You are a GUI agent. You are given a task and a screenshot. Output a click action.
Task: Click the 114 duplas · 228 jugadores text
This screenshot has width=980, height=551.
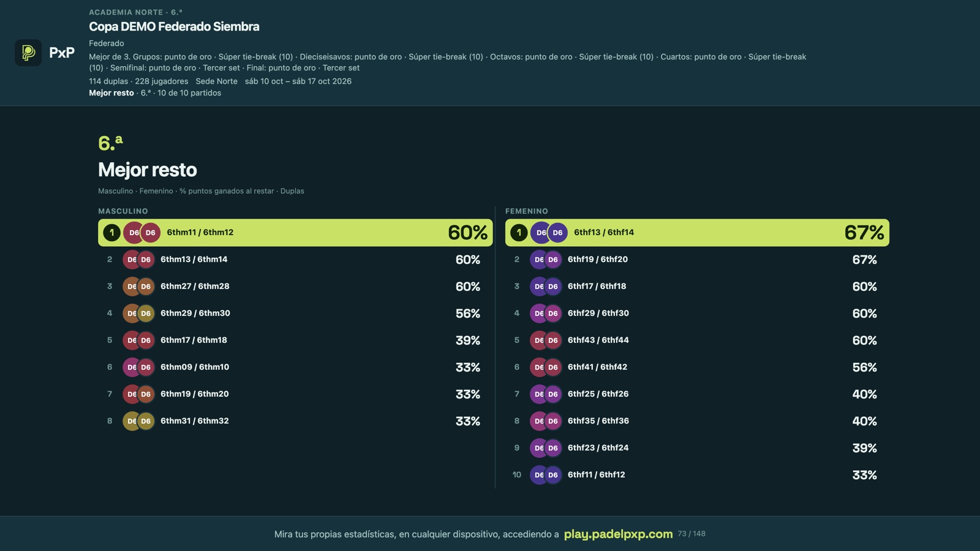(x=138, y=81)
